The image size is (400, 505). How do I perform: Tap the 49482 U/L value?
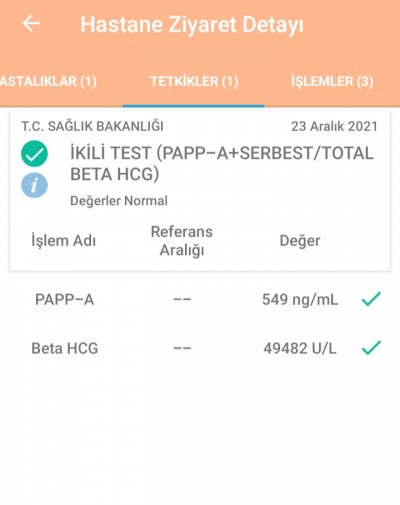pos(300,348)
